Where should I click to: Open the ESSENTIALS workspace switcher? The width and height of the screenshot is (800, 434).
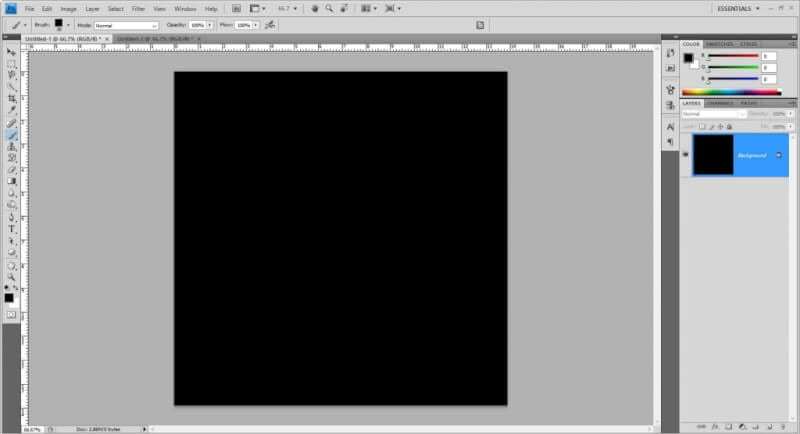click(738, 9)
